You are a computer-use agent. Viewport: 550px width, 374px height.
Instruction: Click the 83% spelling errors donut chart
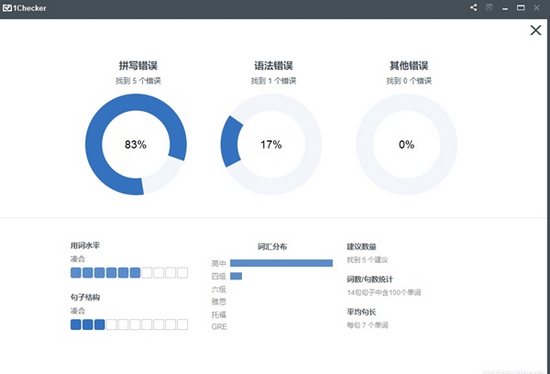(x=136, y=144)
